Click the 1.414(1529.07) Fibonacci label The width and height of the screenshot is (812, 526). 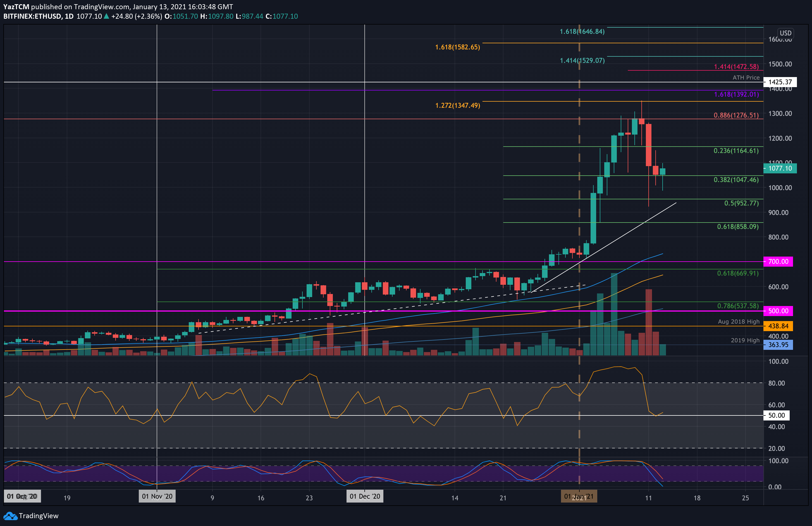coord(582,60)
